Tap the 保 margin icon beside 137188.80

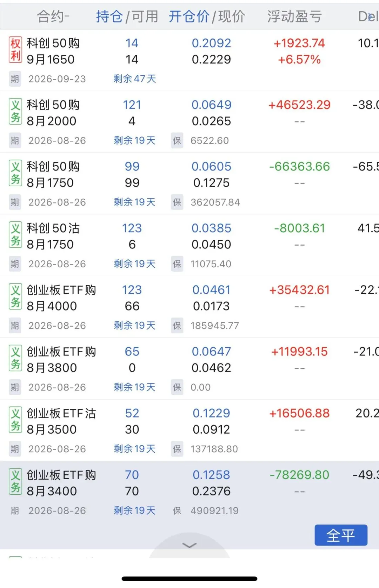(177, 449)
